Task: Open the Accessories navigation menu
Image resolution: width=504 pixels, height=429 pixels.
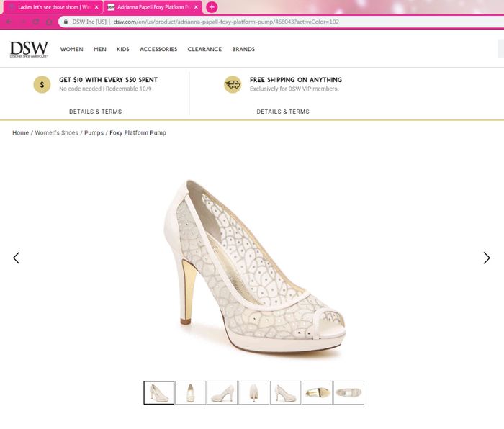Action: pos(158,50)
